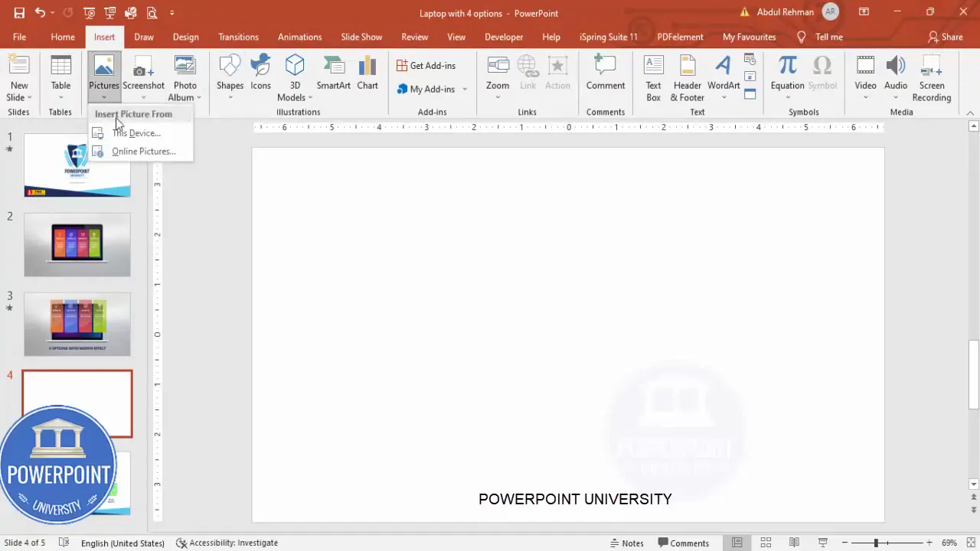This screenshot has width=980, height=551.
Task: Insert a Zoom link
Action: pyautogui.click(x=498, y=78)
